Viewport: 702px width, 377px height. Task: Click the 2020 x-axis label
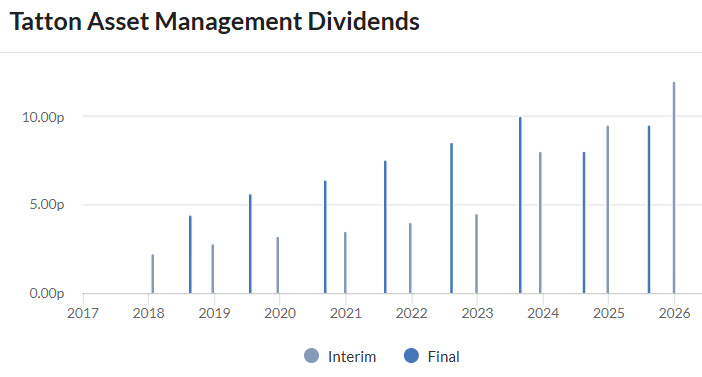tap(280, 313)
